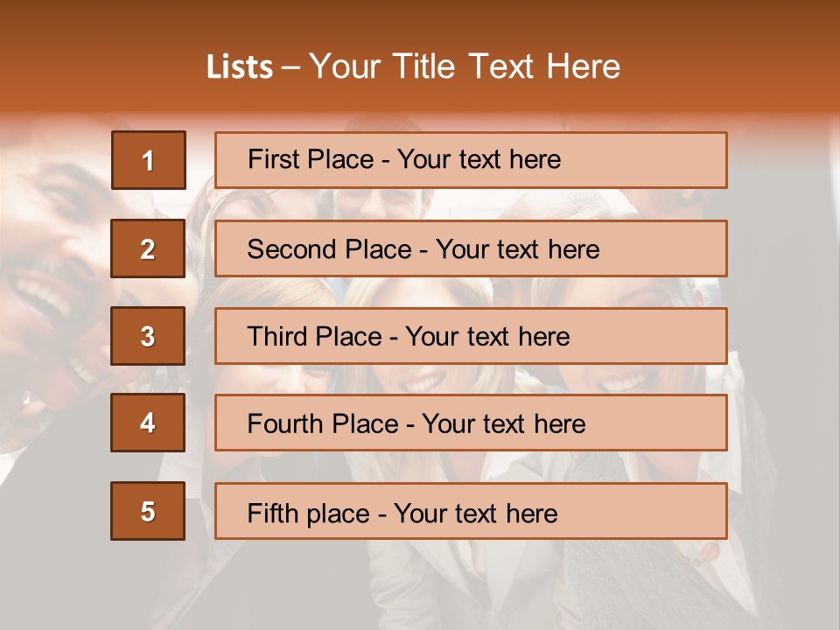Screen dimensions: 840x630
Task: Select the number 2 square
Action: (x=148, y=248)
